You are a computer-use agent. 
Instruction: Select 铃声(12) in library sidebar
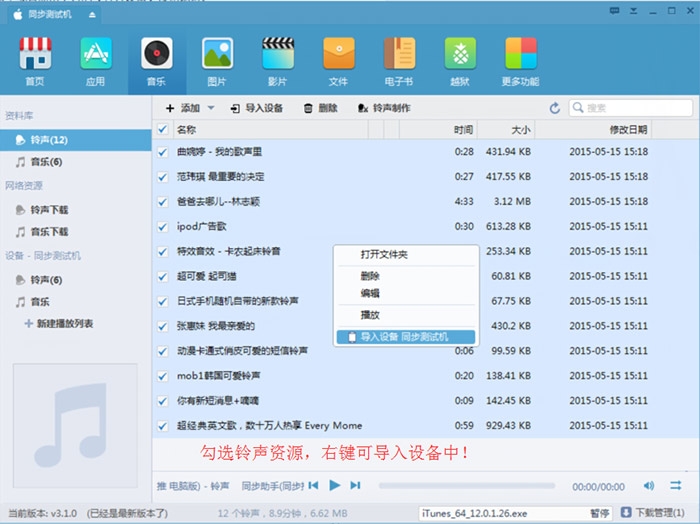[x=76, y=140]
